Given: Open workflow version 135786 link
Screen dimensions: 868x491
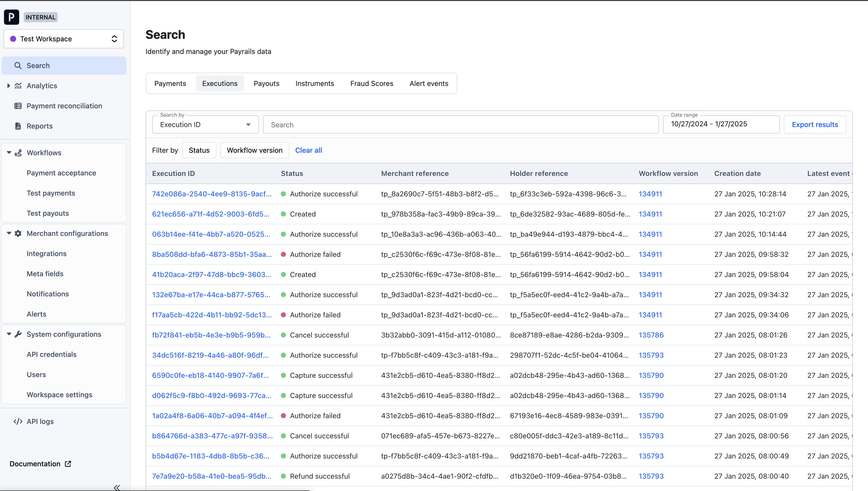Looking at the screenshot, I should [x=651, y=335].
